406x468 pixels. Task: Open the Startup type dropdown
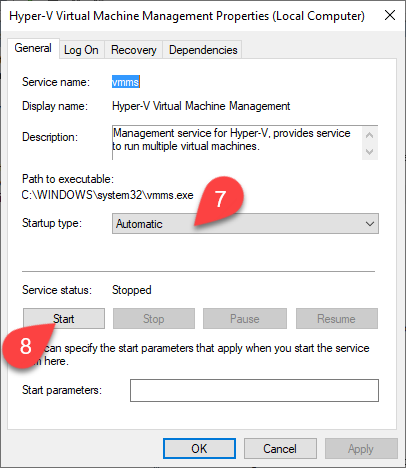(245, 224)
